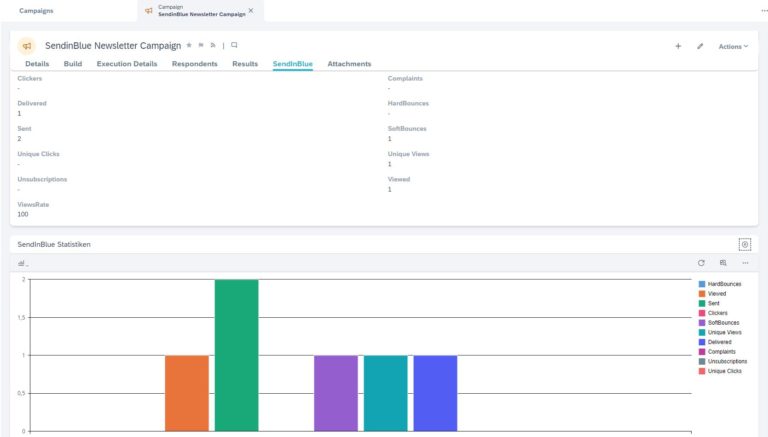Click the Unsubscriptions legend entry
The image size is (768, 437).
[x=723, y=362]
